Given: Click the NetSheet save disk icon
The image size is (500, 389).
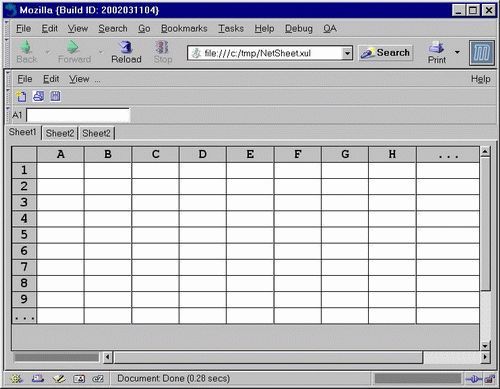Looking at the screenshot, I should [55, 96].
